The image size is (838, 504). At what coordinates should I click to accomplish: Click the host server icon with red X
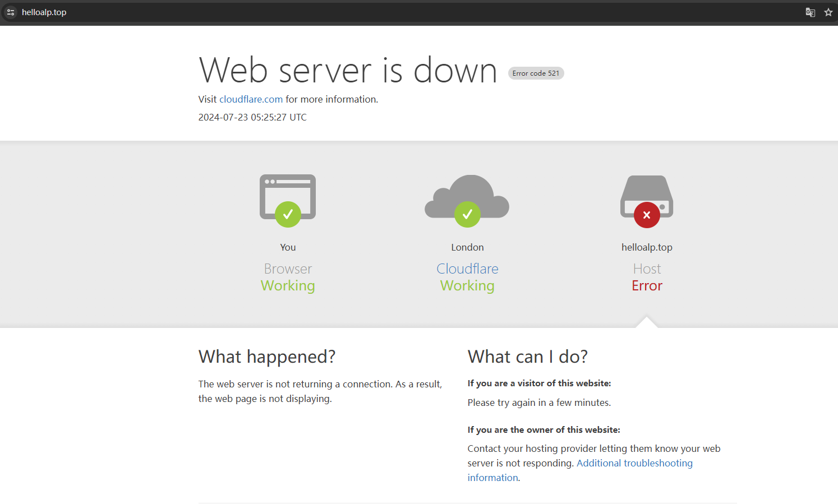tap(647, 201)
